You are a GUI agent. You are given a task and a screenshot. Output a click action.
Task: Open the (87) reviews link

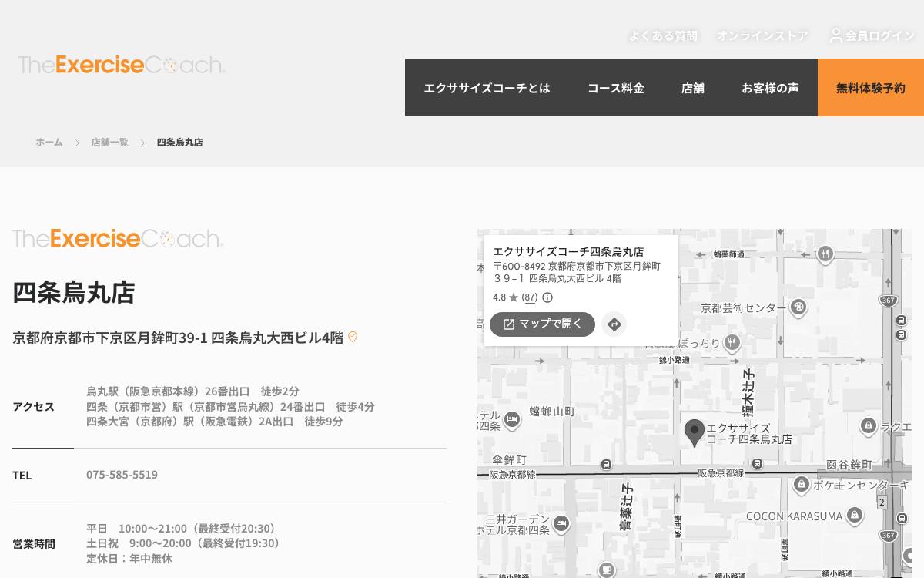click(530, 297)
